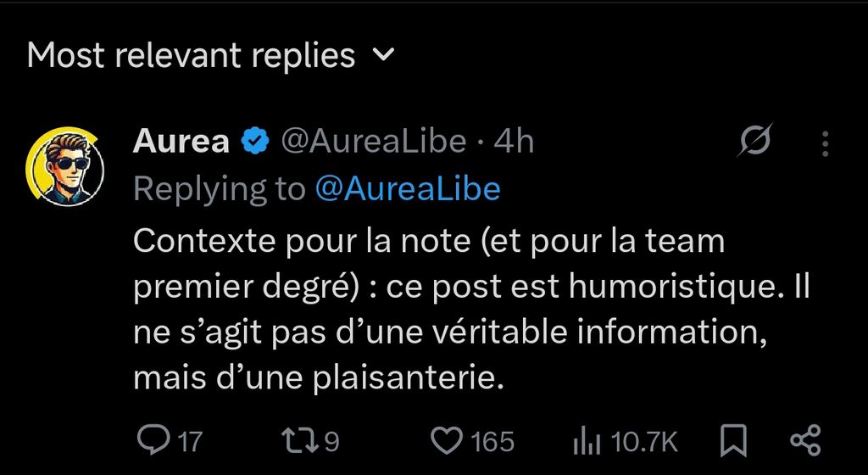View post analytics bar chart icon
This screenshot has width=868, height=475.
[x=587, y=441]
